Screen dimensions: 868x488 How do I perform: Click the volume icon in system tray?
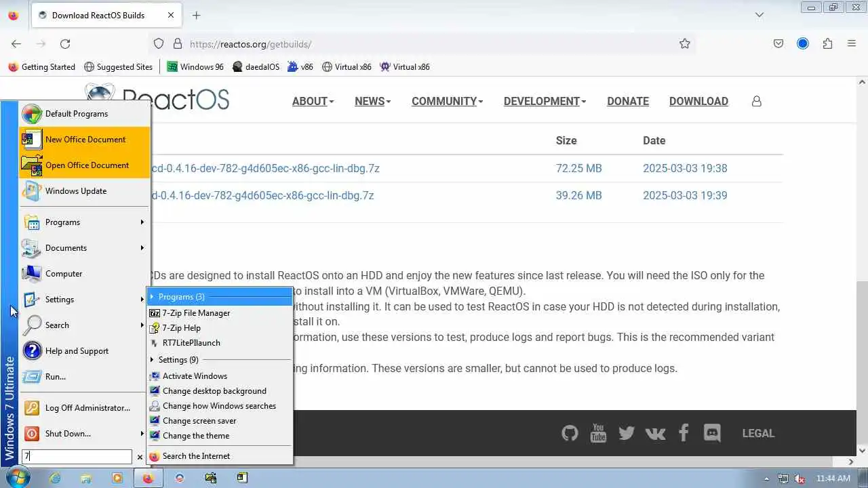point(800,479)
